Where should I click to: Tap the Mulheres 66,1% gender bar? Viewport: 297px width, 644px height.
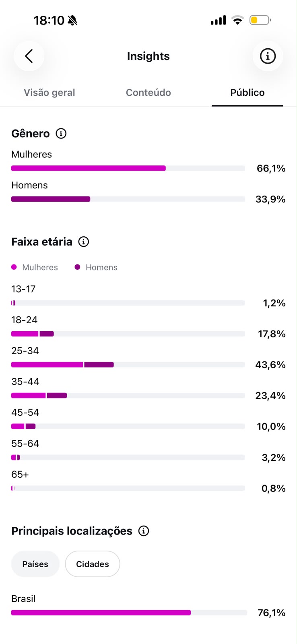coord(128,168)
